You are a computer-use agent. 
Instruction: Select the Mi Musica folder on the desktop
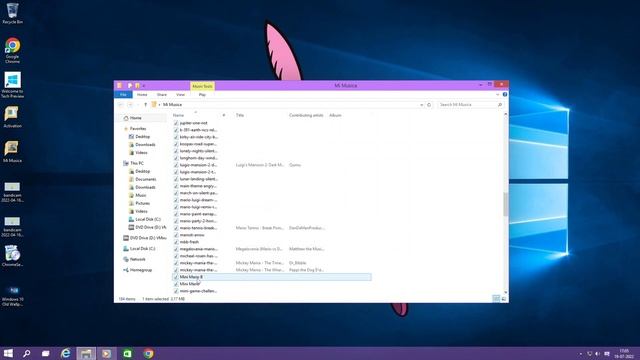point(12,152)
